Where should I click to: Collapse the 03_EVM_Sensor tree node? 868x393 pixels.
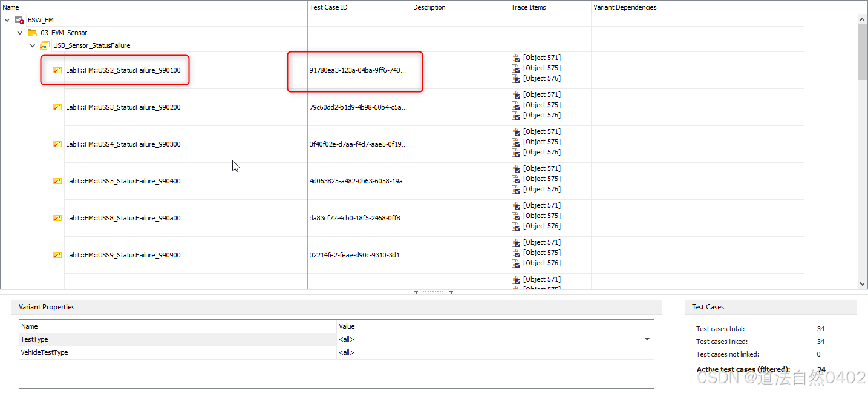pyautogui.click(x=19, y=32)
